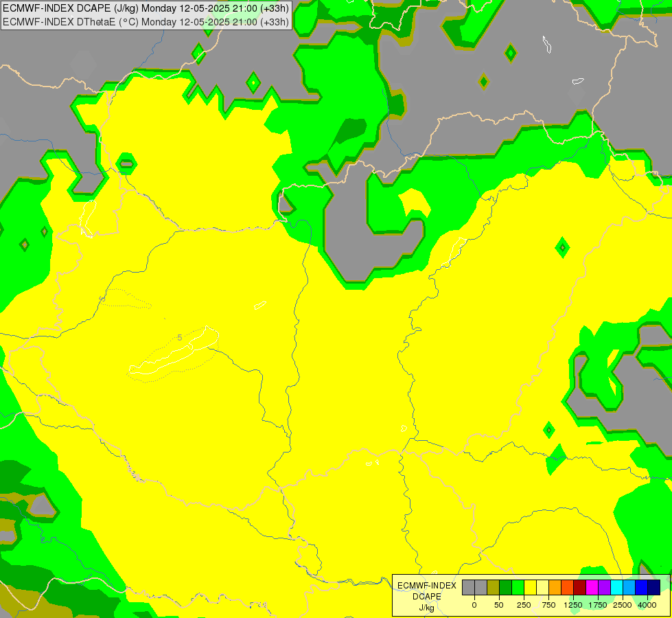Click the legend tick label 2500
The image size is (672, 618).
pos(623,605)
